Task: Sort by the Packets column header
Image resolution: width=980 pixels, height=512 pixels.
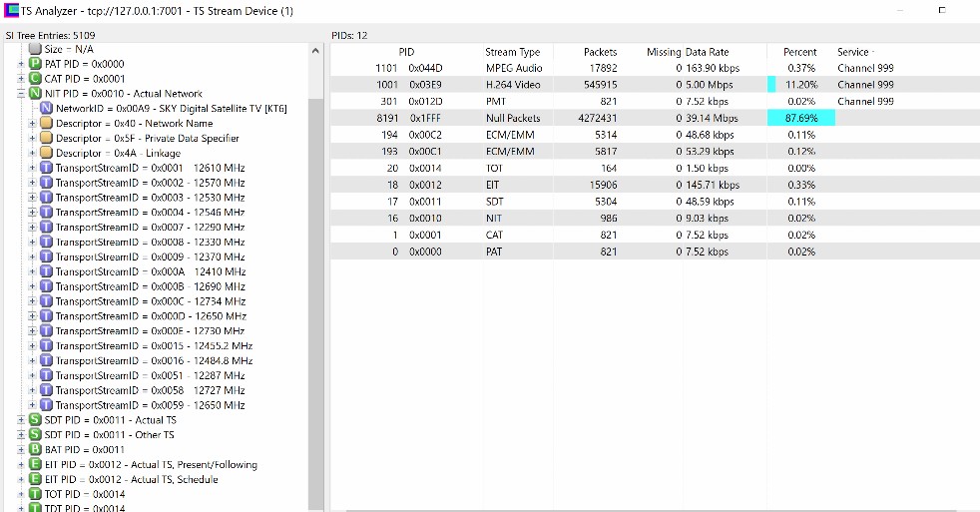Action: point(600,52)
